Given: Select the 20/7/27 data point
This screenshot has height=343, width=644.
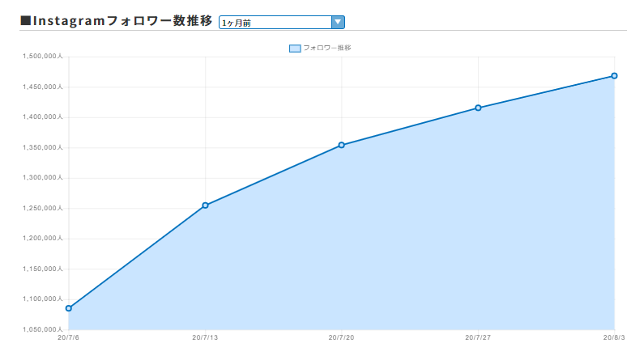Looking at the screenshot, I should tap(478, 108).
